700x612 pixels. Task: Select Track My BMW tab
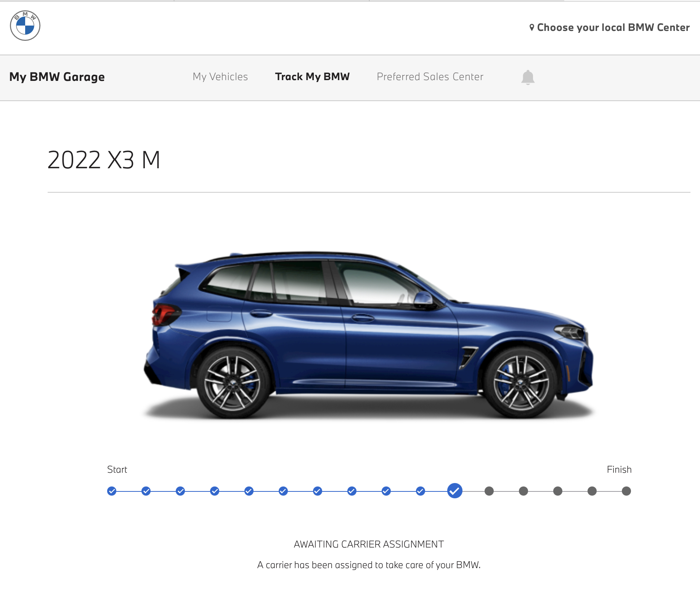(x=312, y=77)
